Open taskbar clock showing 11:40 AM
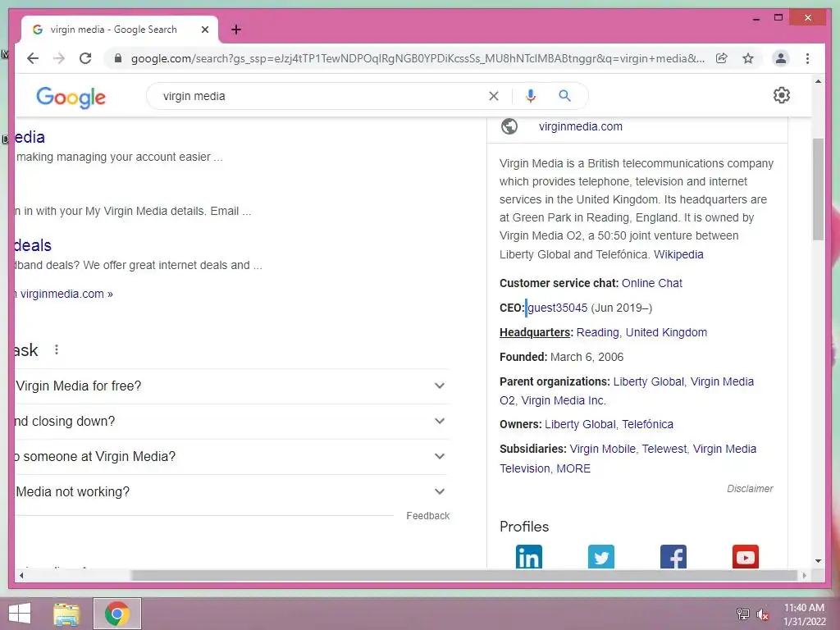Image resolution: width=840 pixels, height=630 pixels. (804, 614)
